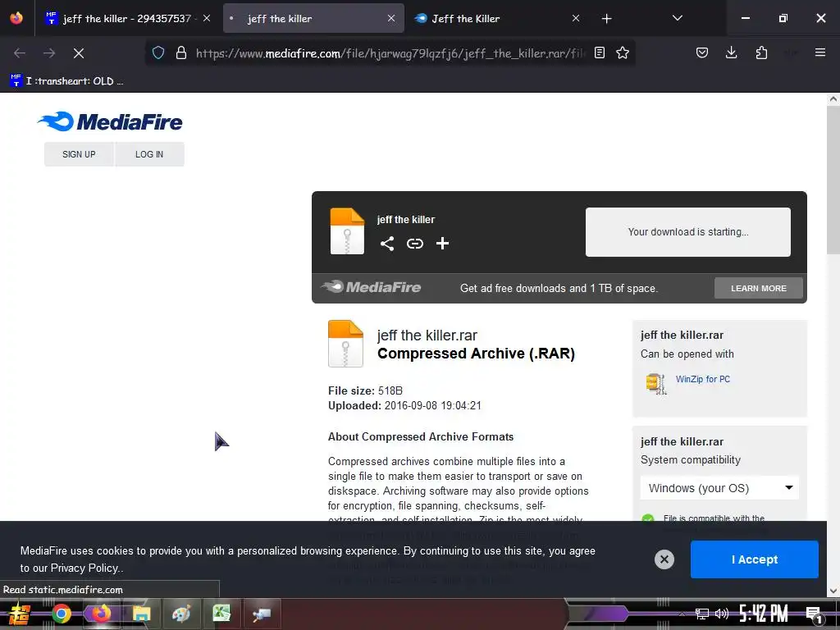Open the Firefox hamburger application menu
This screenshot has width=840, height=630.
819,53
